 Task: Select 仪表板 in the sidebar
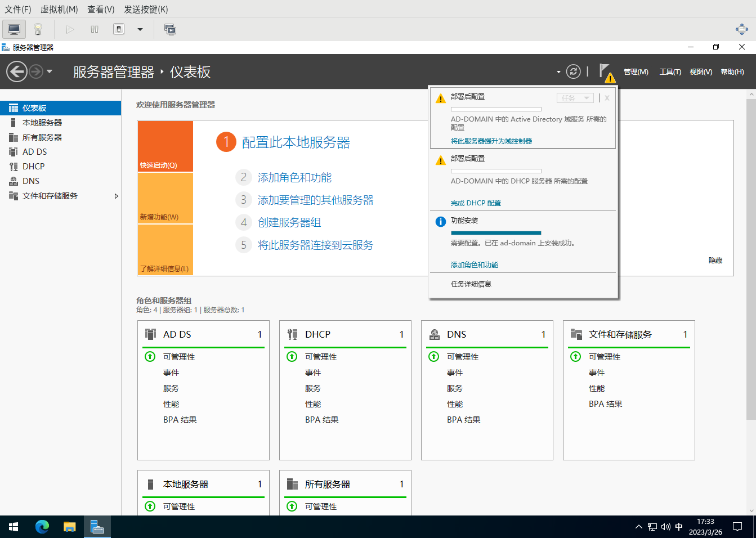pos(60,108)
